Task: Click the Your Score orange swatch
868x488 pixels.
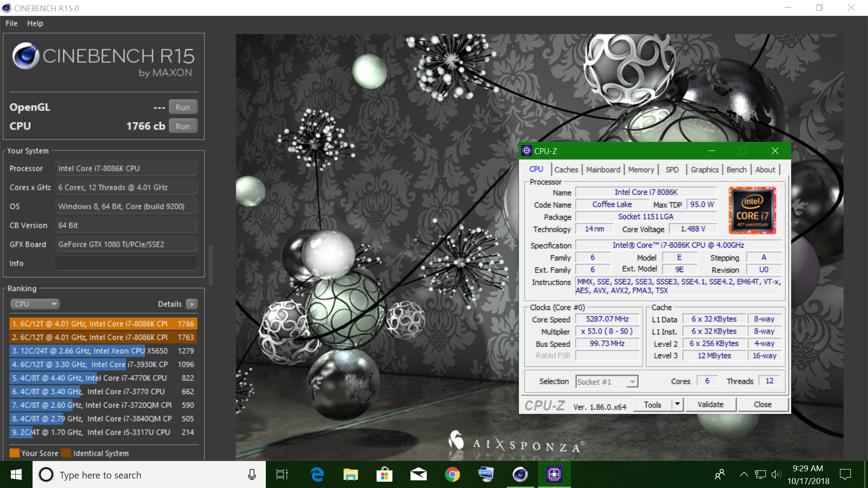Action: [14, 453]
